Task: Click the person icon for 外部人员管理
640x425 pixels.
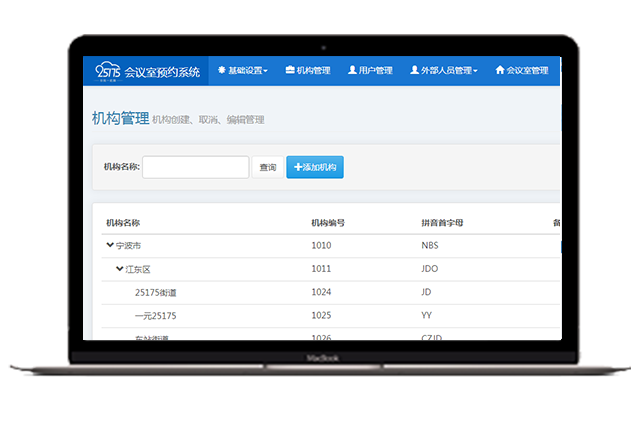Action: click(x=414, y=71)
